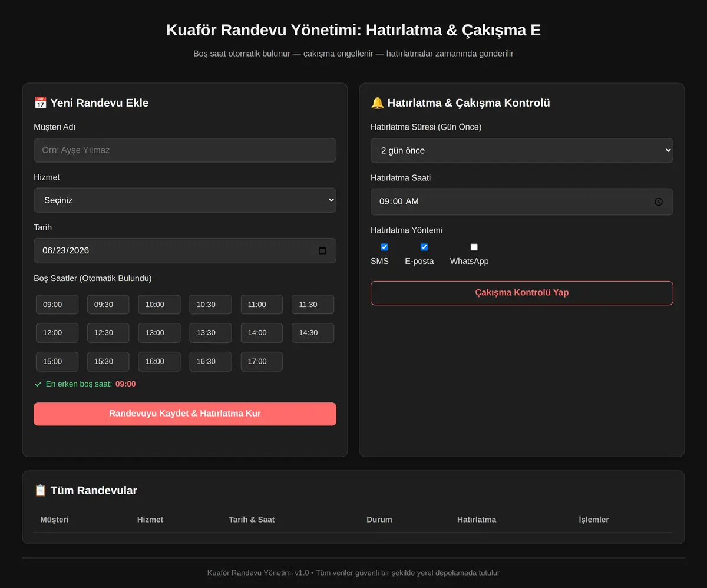707x588 pixels.
Task: Pick the 14:30 time slot
Action: (x=313, y=333)
